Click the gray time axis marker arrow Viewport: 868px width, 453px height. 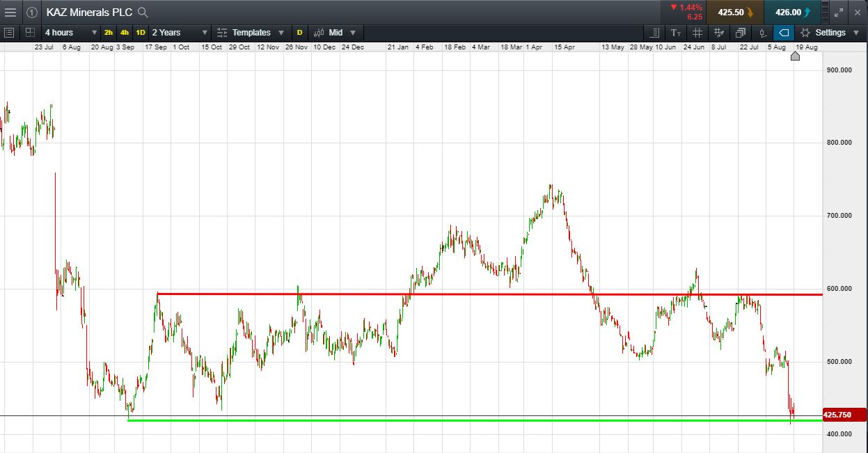pos(795,56)
